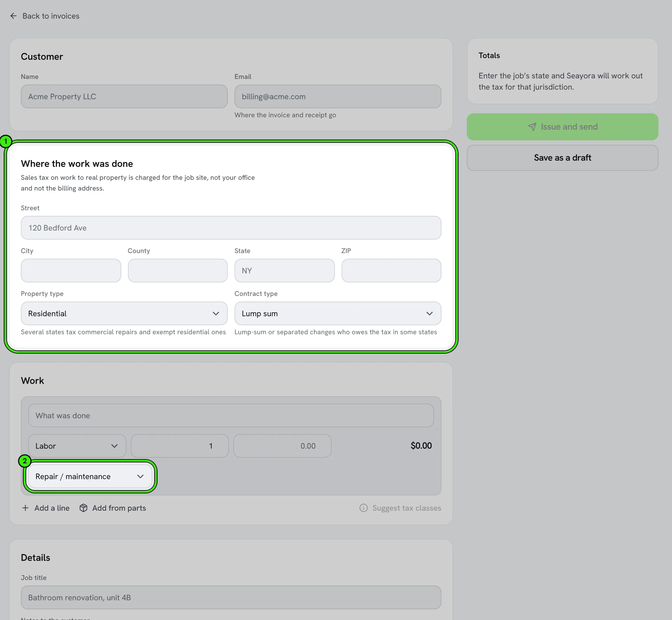Click Suggest tax classes
Screen dimensions: 672x620
click(x=400, y=508)
